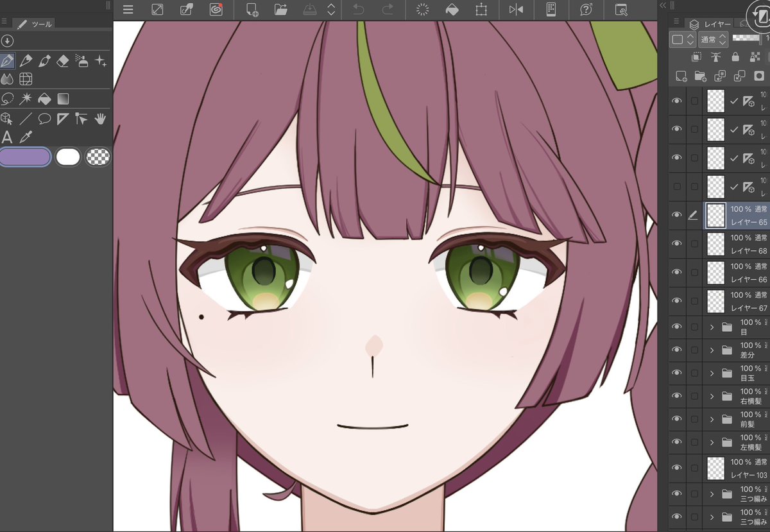Switch to the レイヤー tab
Viewport: 770px width, 532px height.
pos(710,24)
